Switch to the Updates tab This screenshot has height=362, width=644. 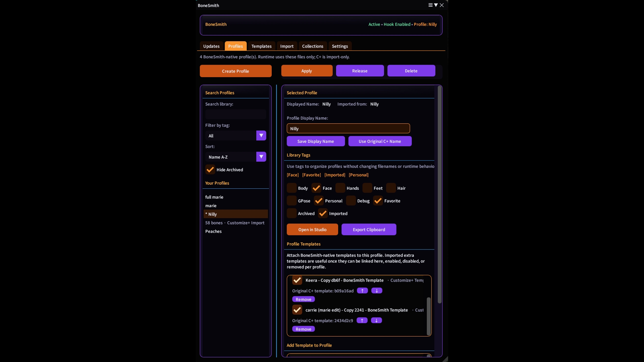click(x=211, y=46)
